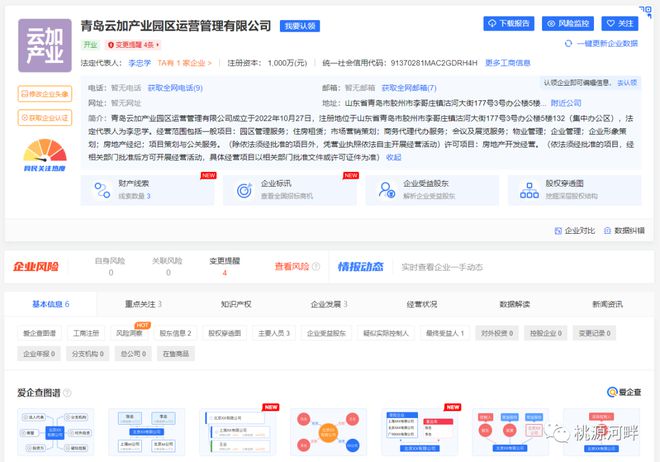
Task: Click the info icon beside 查看风险
Action: tap(316, 266)
